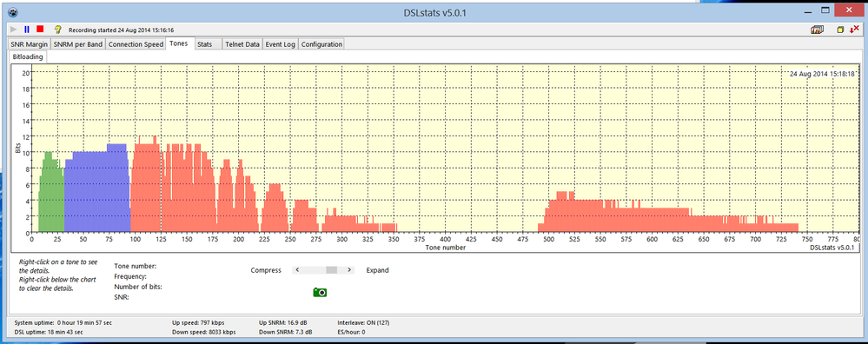Image resolution: width=868 pixels, height=344 pixels.
Task: View the Telnet Data tab
Action: 242,44
